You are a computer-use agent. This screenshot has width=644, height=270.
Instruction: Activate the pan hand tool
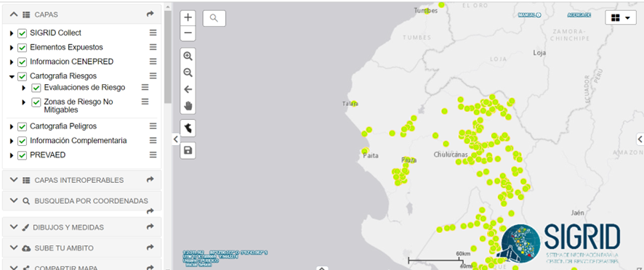click(x=188, y=106)
